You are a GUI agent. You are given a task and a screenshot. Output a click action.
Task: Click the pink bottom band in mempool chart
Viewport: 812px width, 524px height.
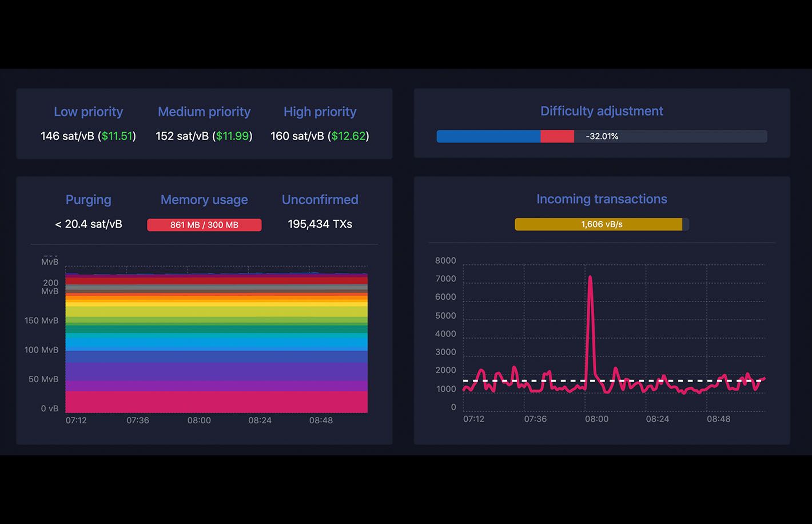[x=216, y=402]
